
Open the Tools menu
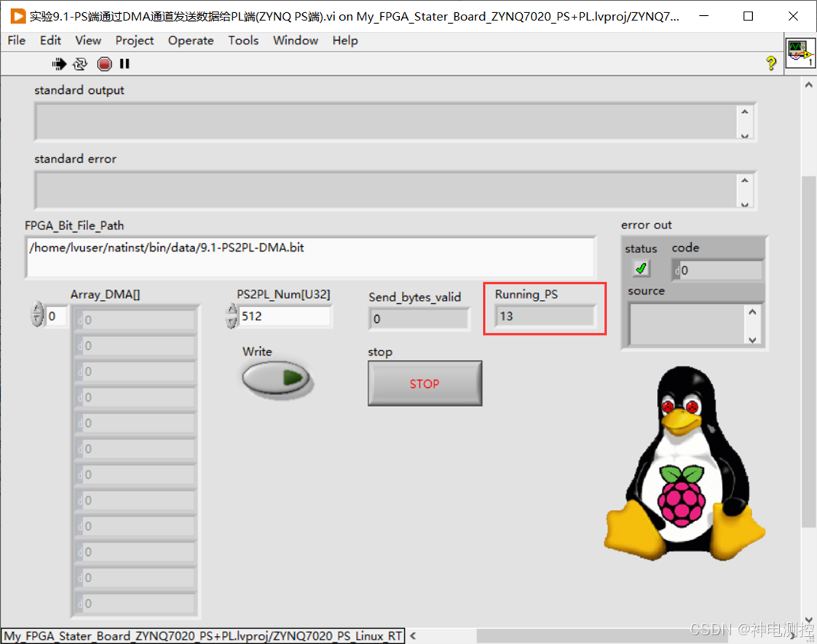242,41
